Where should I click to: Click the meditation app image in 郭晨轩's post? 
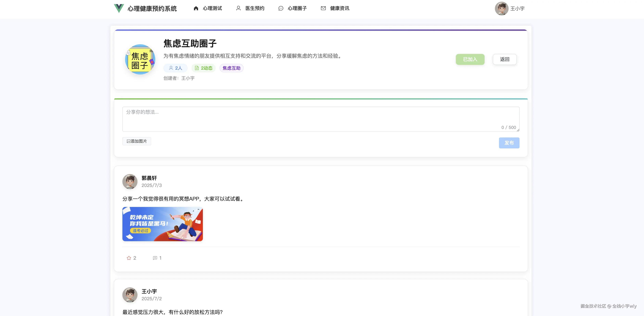[162, 224]
